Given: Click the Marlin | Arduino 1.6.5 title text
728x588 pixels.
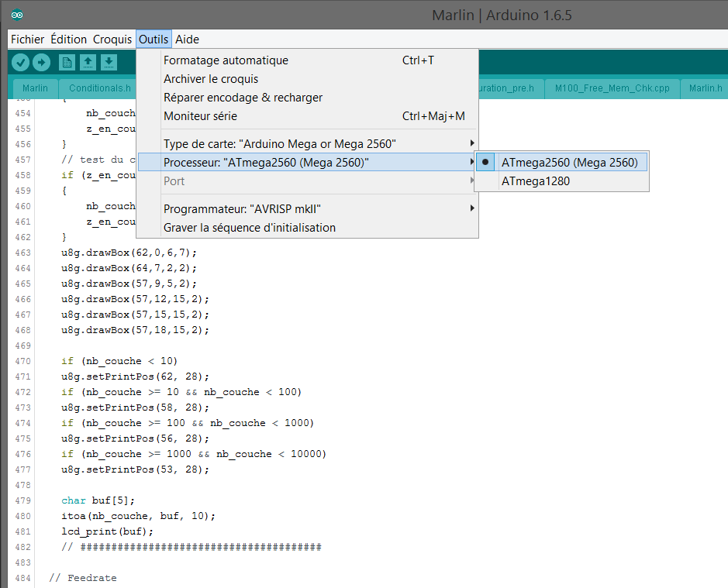Looking at the screenshot, I should tap(502, 15).
